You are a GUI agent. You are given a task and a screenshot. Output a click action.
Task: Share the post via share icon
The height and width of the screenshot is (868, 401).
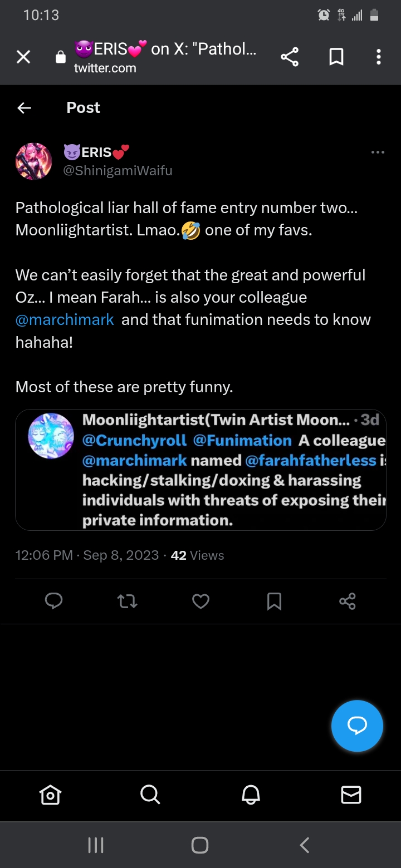[x=348, y=601]
